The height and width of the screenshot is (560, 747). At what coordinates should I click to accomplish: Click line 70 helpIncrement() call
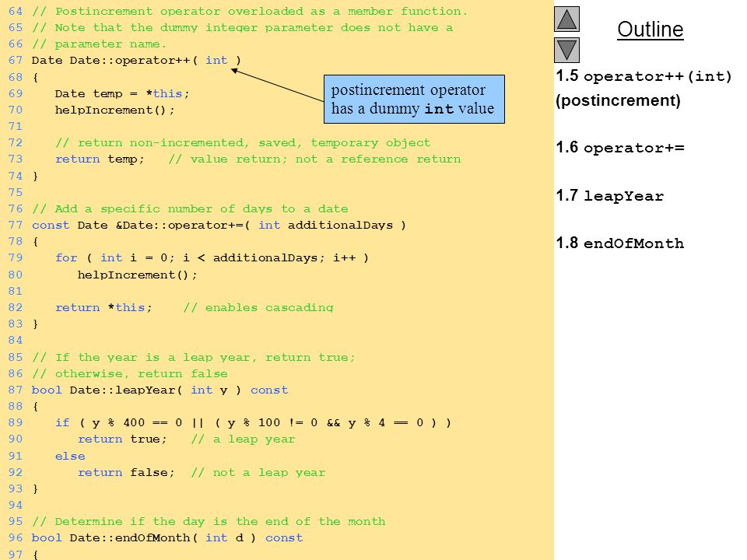pyautogui.click(x=115, y=110)
